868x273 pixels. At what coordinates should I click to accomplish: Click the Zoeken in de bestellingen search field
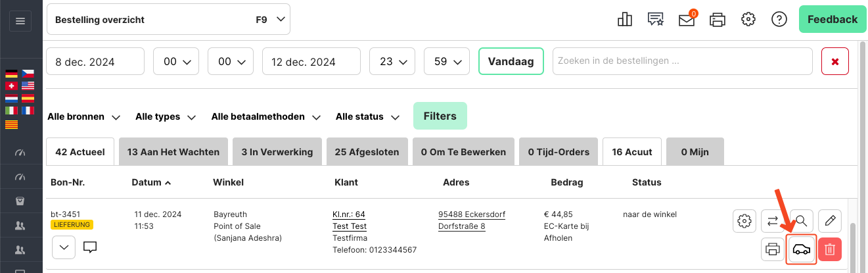tap(683, 61)
